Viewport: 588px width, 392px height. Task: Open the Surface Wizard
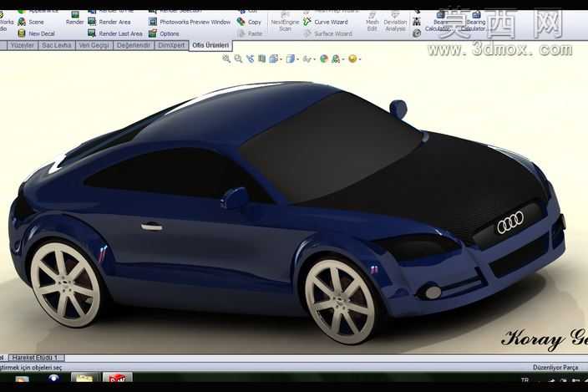[327, 33]
